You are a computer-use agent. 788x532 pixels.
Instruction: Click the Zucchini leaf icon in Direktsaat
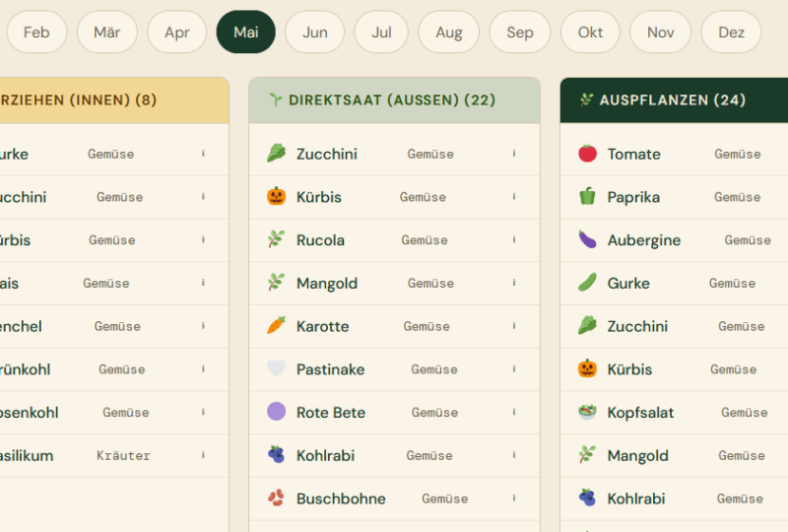tap(276, 154)
